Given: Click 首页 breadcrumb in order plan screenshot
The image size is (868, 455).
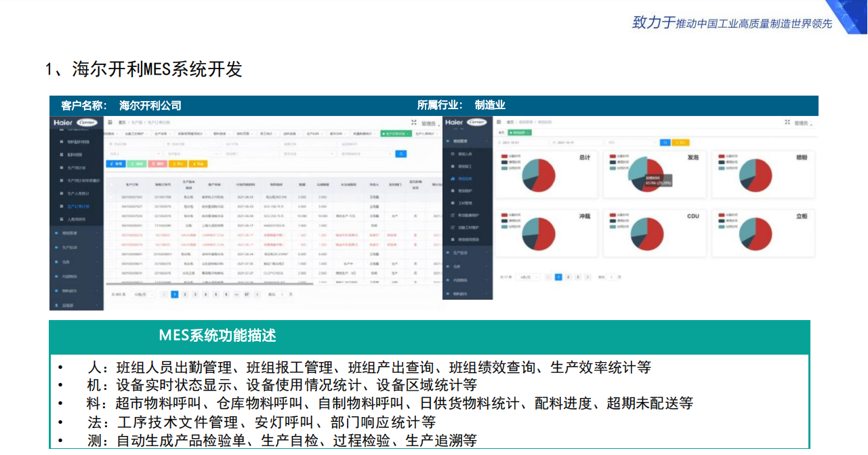Looking at the screenshot, I should (122, 123).
